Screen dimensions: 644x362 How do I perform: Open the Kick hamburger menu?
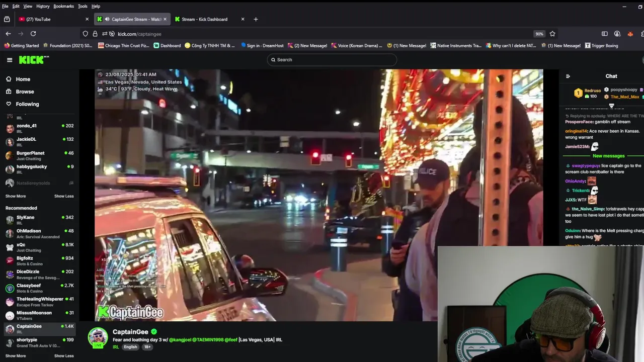tap(10, 60)
